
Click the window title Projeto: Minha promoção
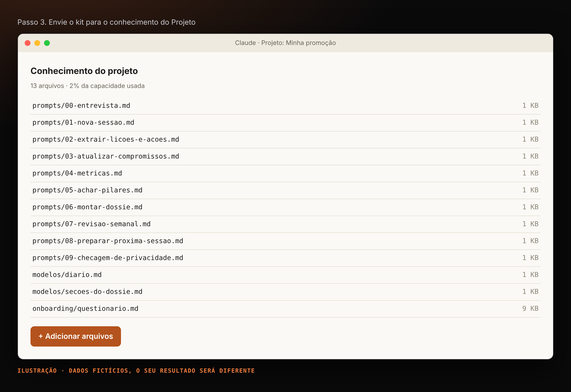tap(285, 43)
